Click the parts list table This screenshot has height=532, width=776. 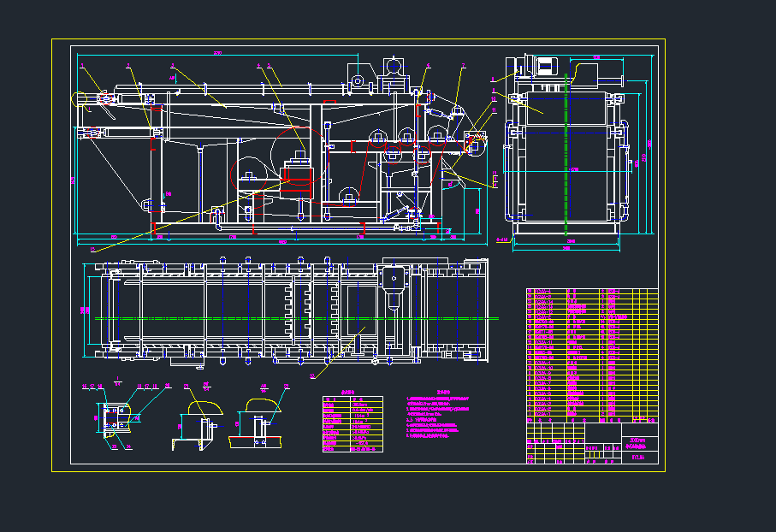coord(592,355)
